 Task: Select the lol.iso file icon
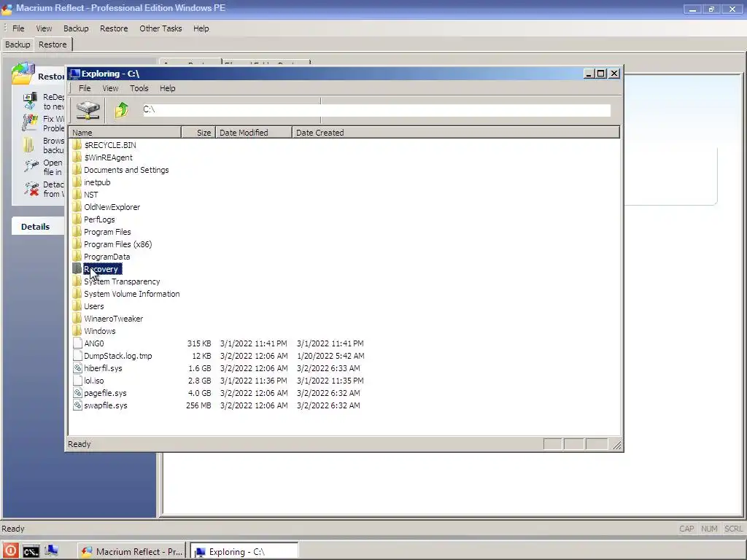[77, 381]
